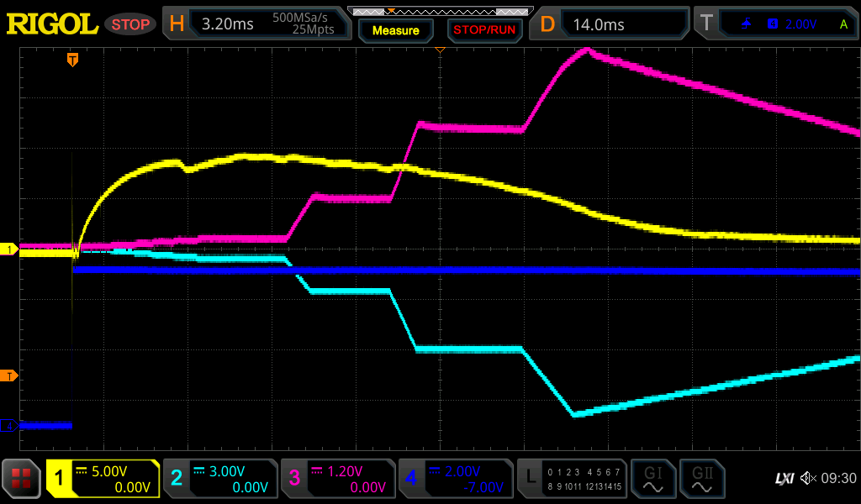
Task: Toggle channel 4 with 2.00V scale
Action: click(456, 479)
